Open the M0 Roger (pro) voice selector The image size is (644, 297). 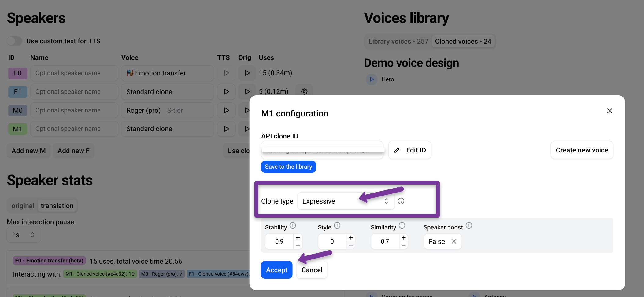tap(168, 110)
